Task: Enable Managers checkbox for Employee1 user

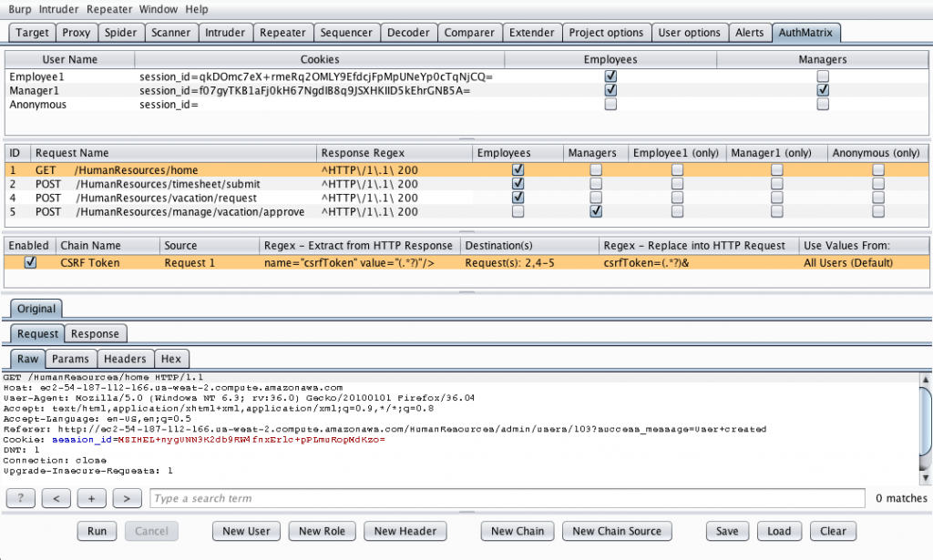Action: pyautogui.click(x=823, y=76)
